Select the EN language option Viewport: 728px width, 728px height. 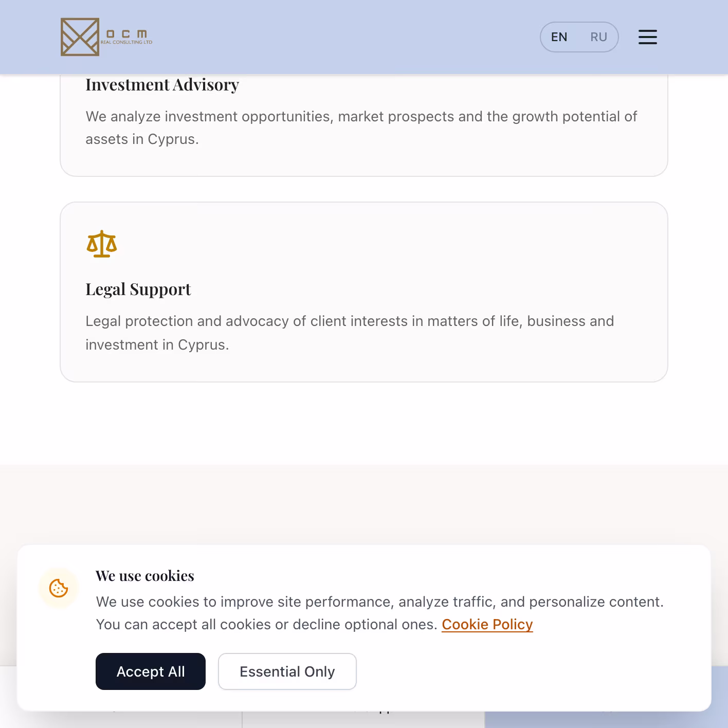[x=559, y=37]
